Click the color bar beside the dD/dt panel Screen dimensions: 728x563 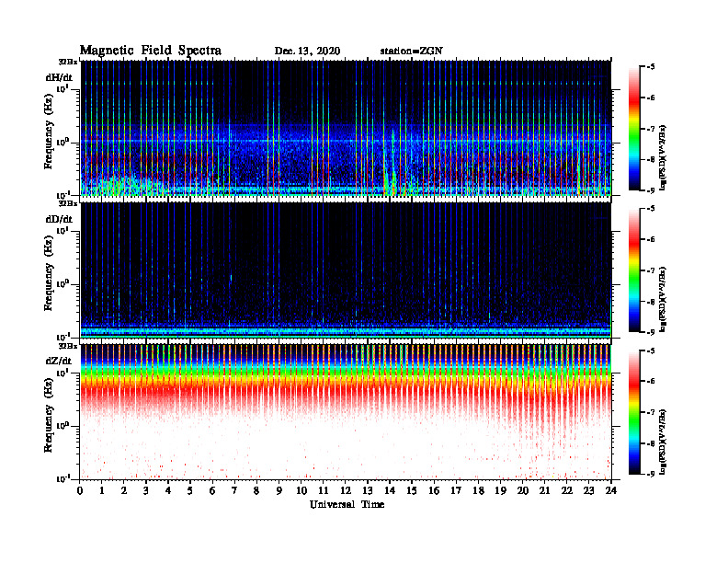coord(634,270)
